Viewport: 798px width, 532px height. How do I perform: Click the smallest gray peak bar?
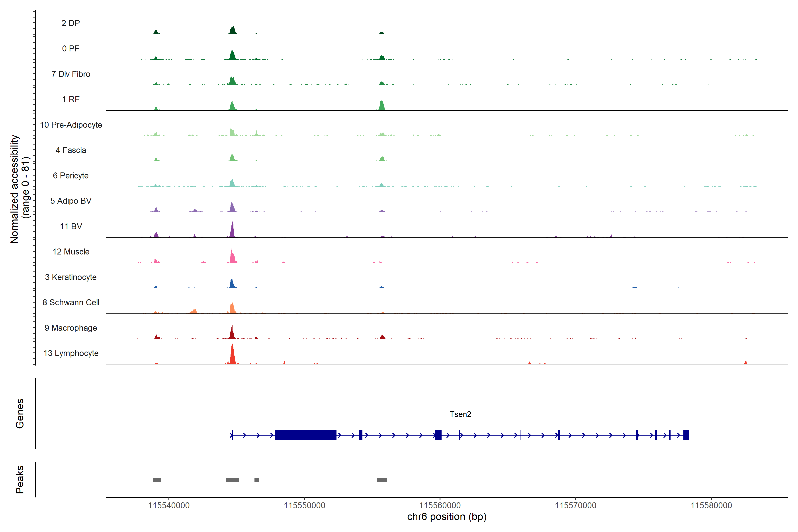pyautogui.click(x=257, y=480)
